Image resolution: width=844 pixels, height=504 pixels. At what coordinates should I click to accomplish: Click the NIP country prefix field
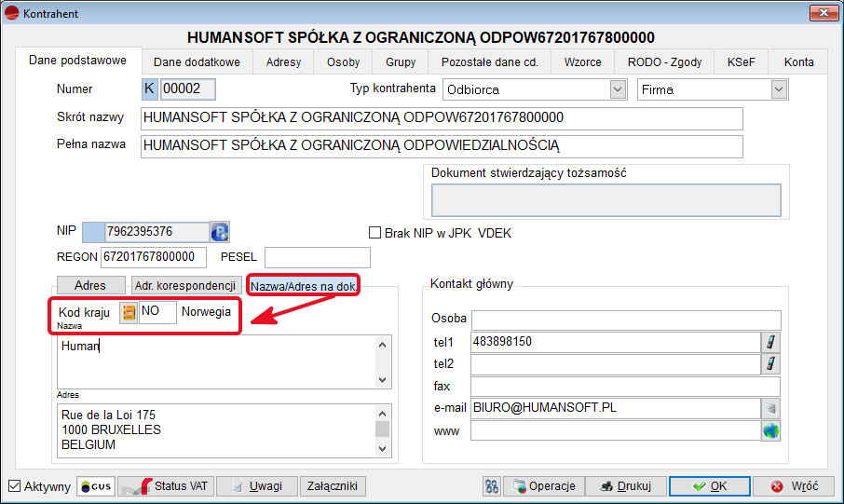coord(93,232)
